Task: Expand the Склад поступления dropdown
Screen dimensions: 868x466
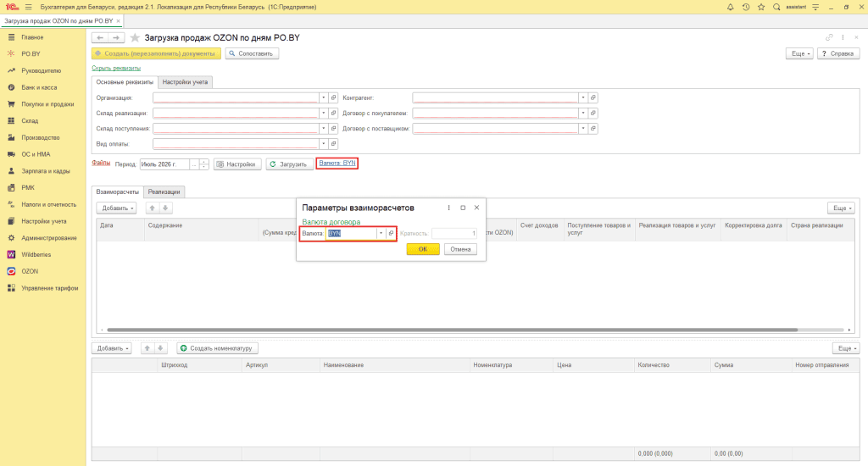Action: 323,129
